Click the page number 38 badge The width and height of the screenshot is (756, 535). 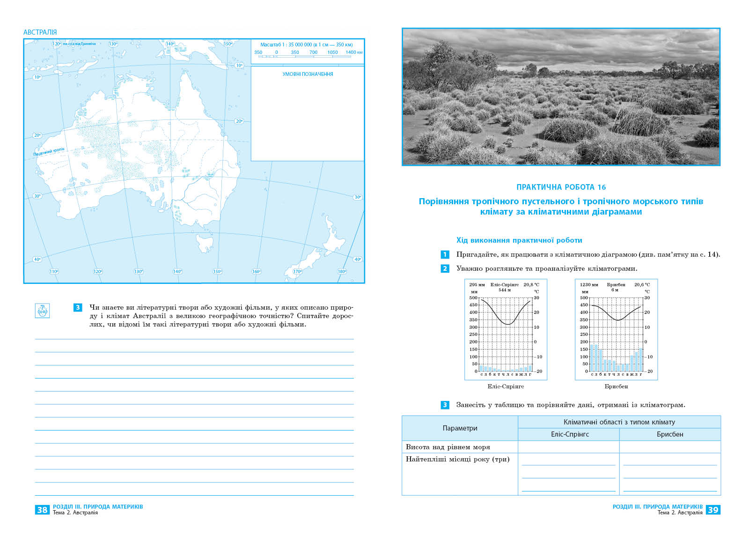pos(42,510)
